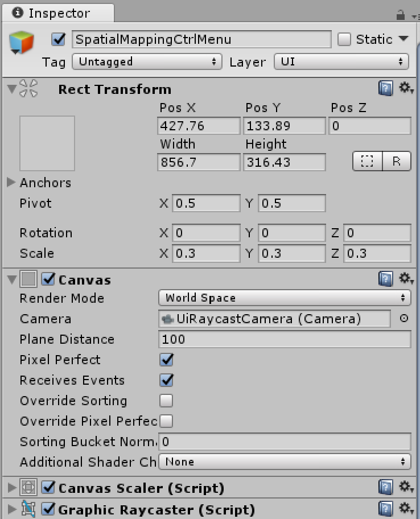Click the Camera object picker circle
Screen dimensions: 420x519
(403, 319)
